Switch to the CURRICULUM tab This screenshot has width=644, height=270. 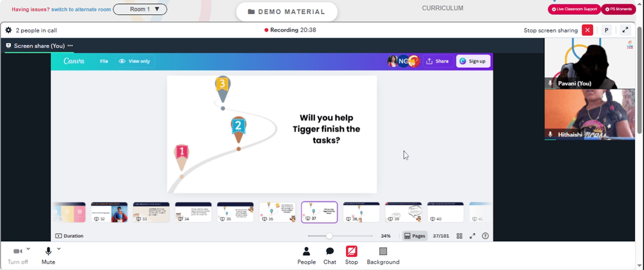coord(442,8)
